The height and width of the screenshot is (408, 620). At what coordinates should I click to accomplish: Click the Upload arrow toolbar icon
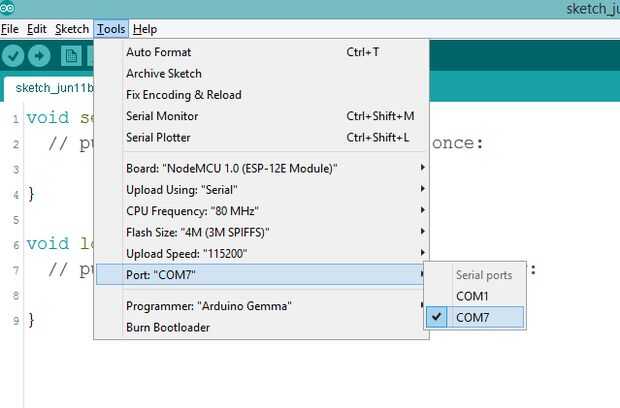pyautogui.click(x=39, y=56)
